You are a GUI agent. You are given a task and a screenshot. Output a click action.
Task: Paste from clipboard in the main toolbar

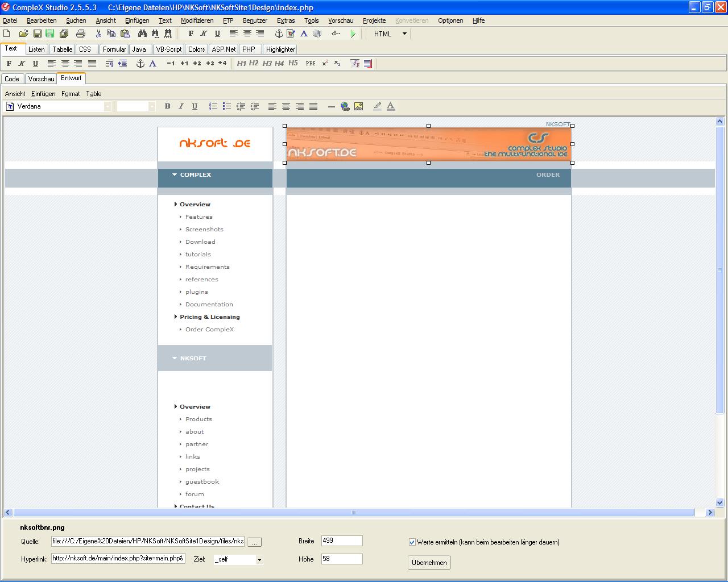pyautogui.click(x=125, y=34)
